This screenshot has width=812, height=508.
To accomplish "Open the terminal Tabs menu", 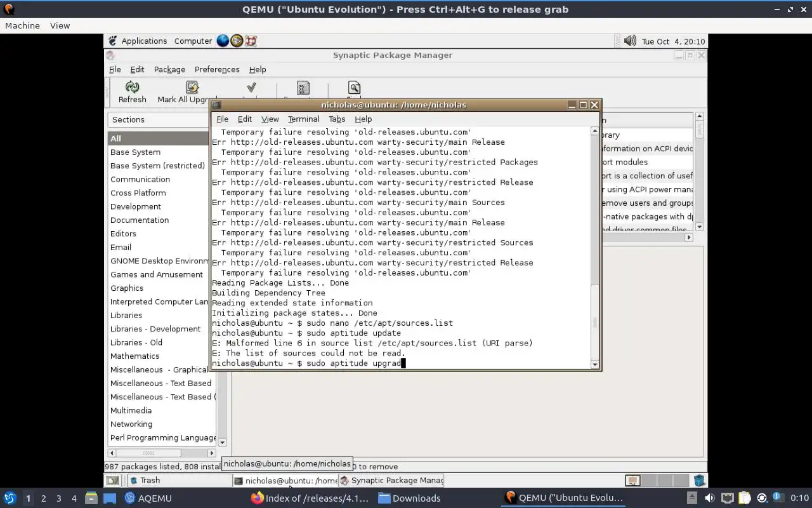I will [337, 119].
